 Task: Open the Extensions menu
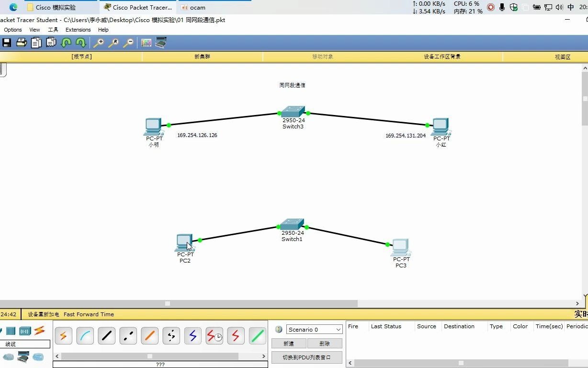(x=78, y=30)
